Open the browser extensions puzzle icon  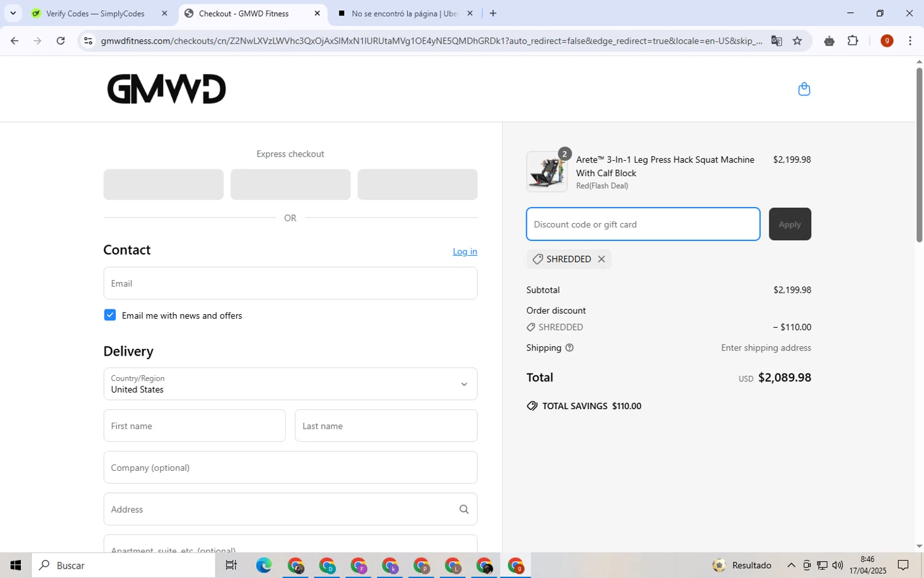pos(853,41)
